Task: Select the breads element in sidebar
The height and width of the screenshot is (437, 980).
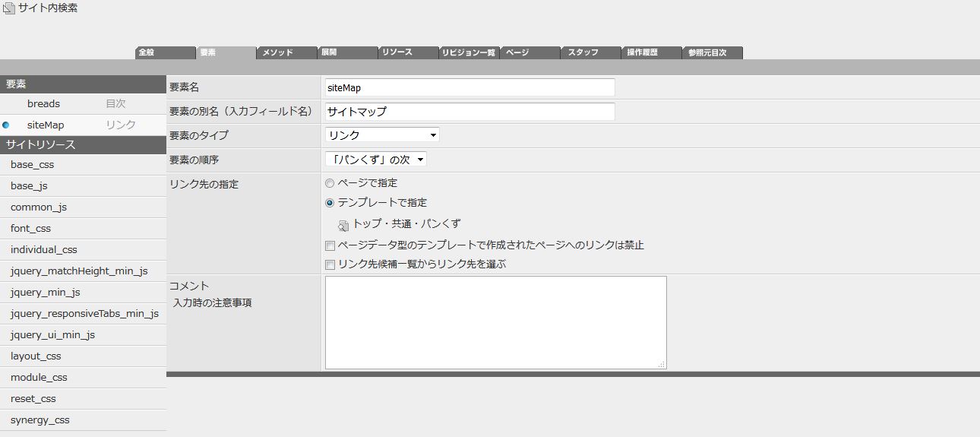Action: [x=43, y=103]
